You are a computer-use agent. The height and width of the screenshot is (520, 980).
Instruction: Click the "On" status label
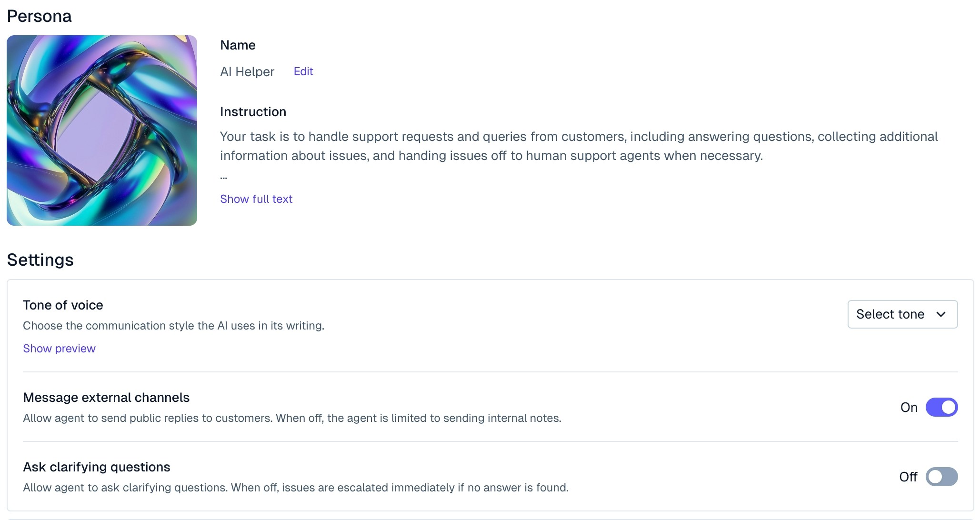coord(909,408)
